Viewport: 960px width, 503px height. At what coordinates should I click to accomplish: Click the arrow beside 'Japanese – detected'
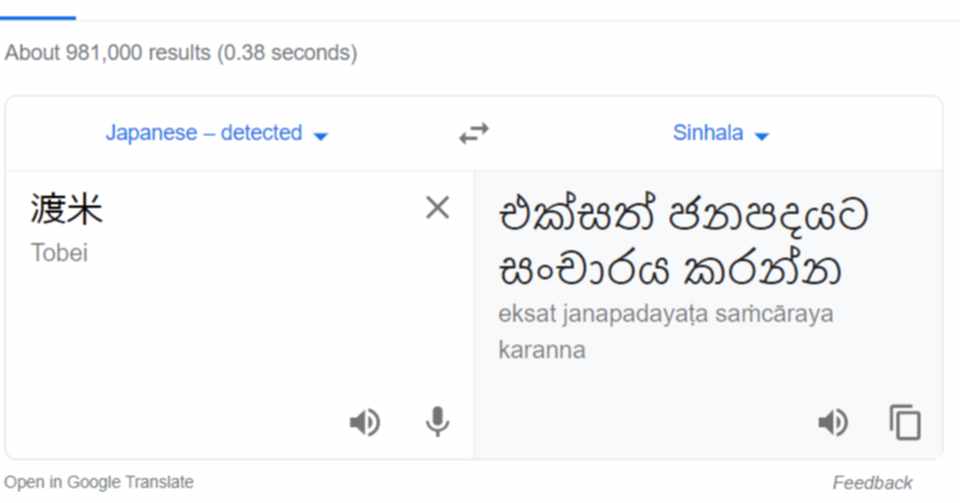[320, 136]
